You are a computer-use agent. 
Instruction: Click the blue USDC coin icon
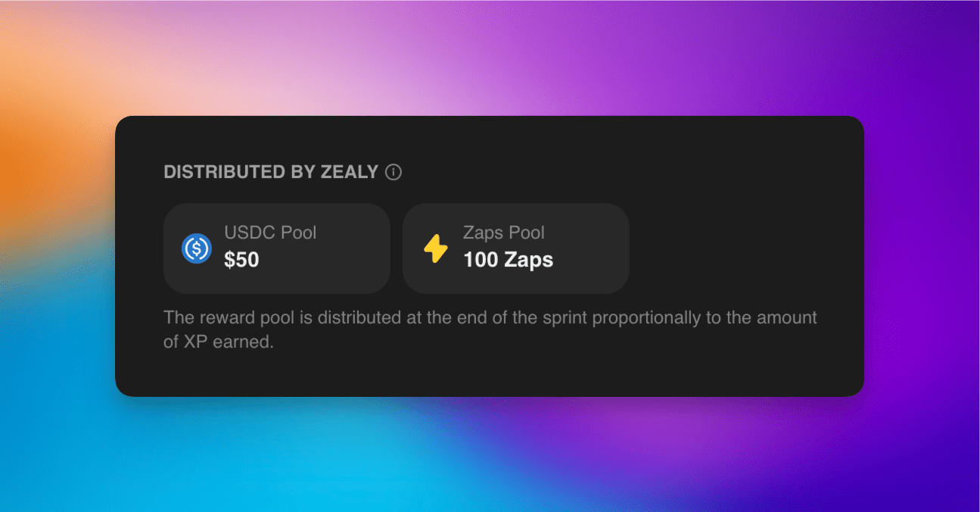197,248
